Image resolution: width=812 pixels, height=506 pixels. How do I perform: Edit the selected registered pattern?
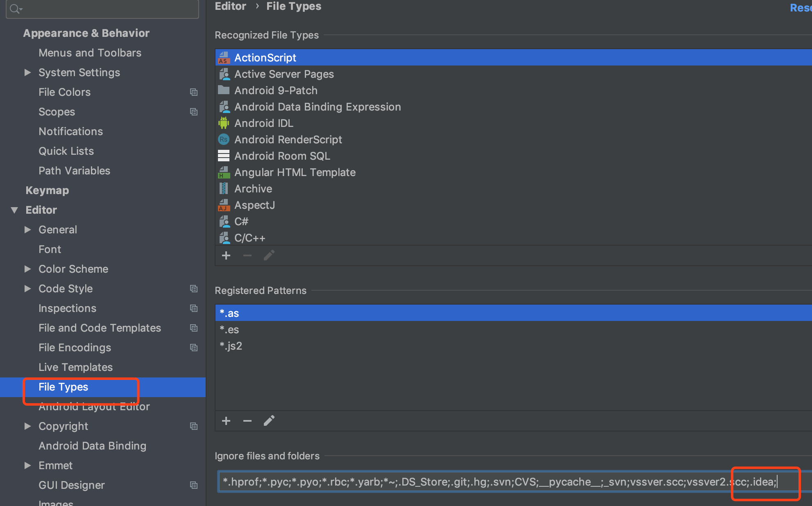coord(269,421)
